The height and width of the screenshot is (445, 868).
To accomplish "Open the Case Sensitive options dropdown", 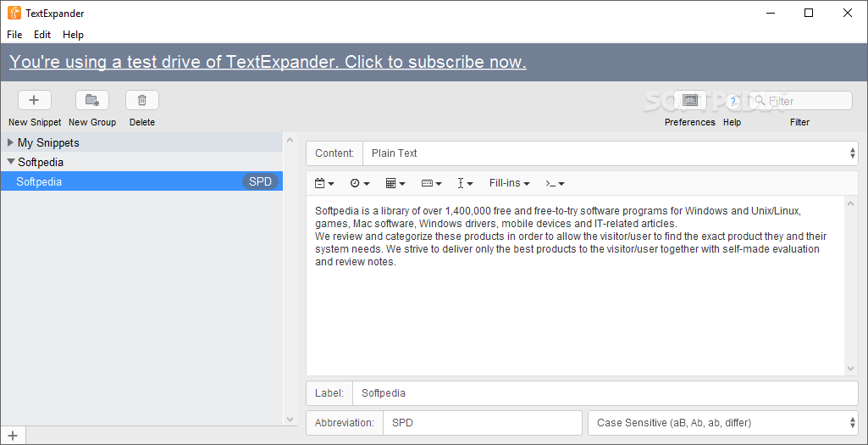I will point(723,423).
